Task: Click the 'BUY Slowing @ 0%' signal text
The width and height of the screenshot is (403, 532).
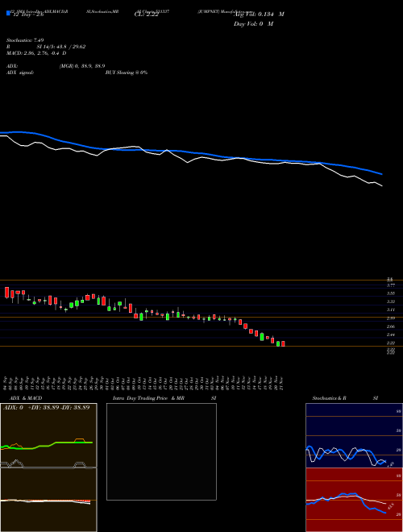Action: point(127,73)
